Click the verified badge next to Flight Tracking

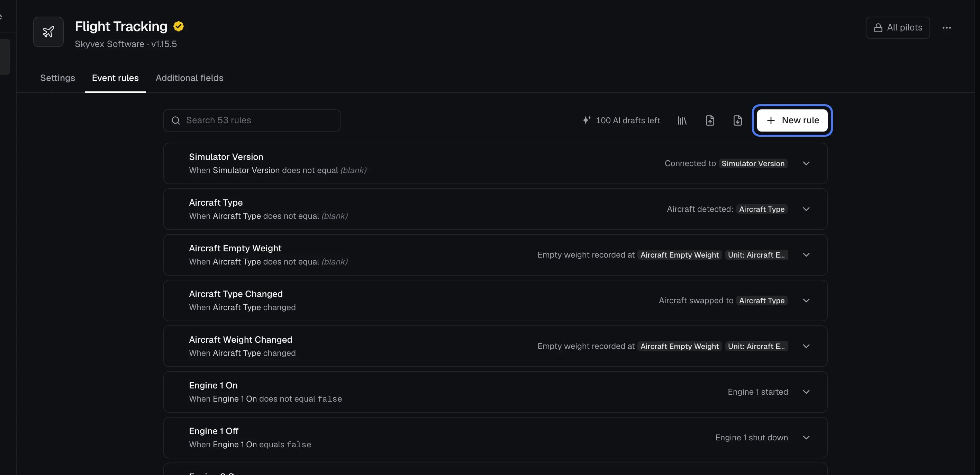[x=179, y=26]
